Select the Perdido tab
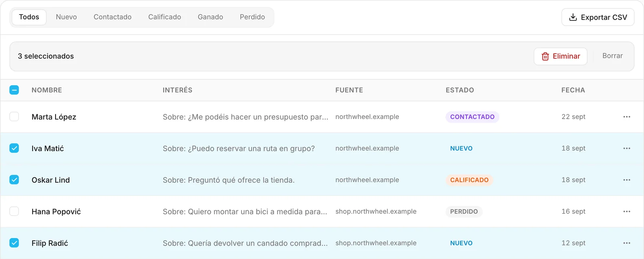 click(x=252, y=17)
